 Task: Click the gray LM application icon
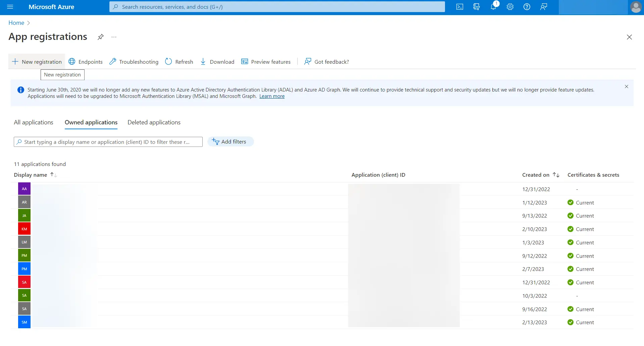pyautogui.click(x=24, y=242)
